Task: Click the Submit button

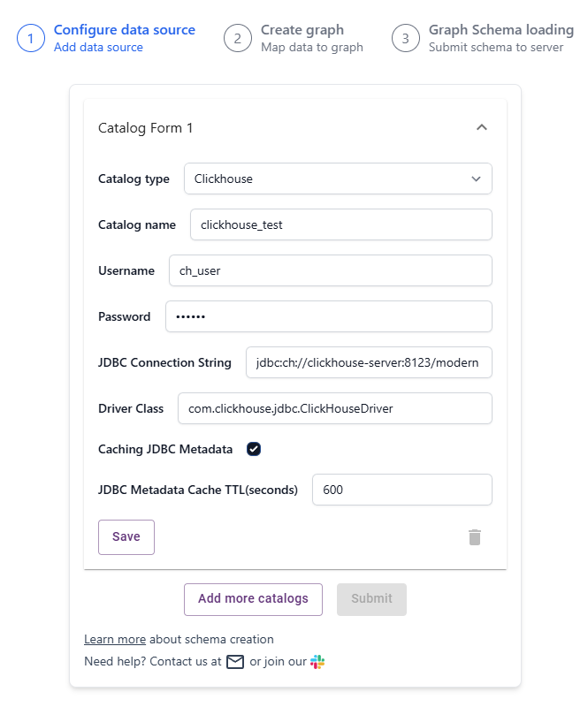Action: [371, 599]
